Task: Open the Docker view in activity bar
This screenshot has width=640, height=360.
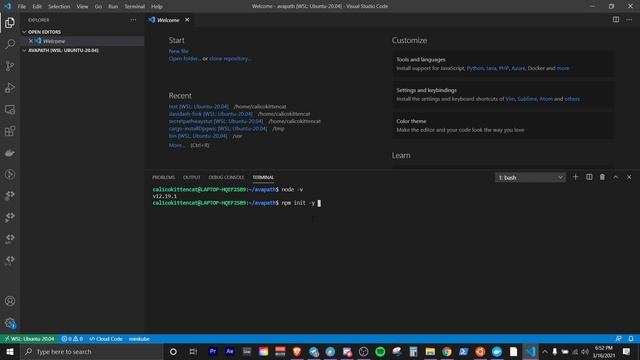Action: [10, 153]
